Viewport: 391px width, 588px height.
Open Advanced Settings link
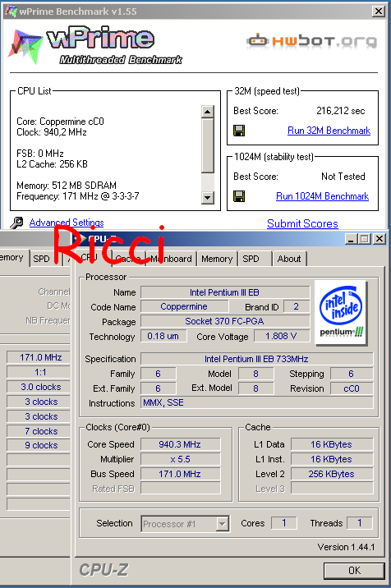pos(67,223)
